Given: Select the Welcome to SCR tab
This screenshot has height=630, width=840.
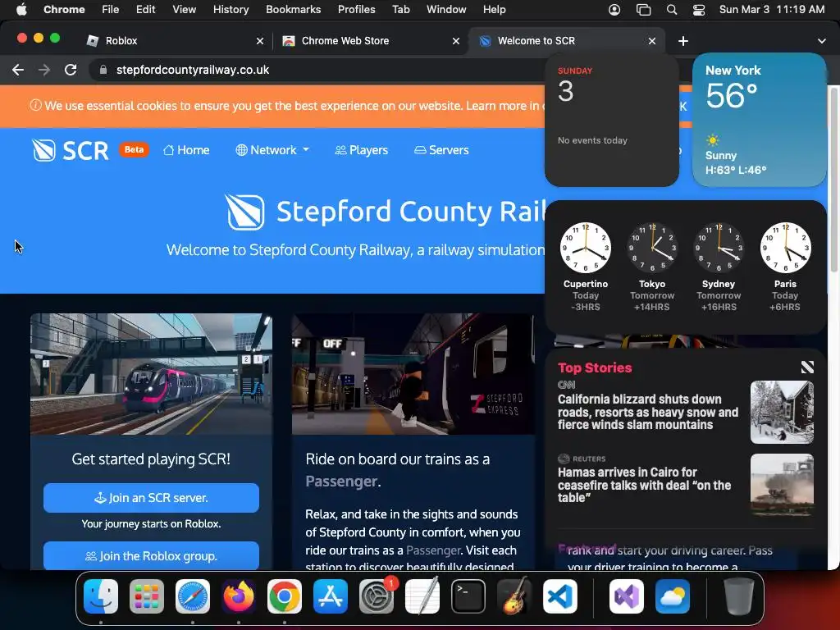Looking at the screenshot, I should tap(567, 41).
